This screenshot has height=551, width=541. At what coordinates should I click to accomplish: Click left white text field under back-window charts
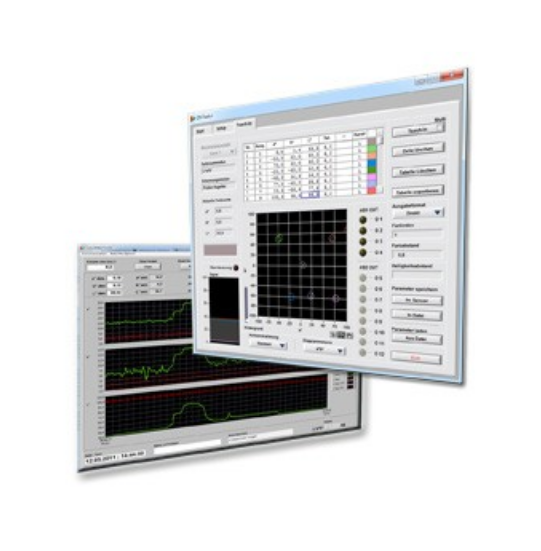(x=188, y=447)
